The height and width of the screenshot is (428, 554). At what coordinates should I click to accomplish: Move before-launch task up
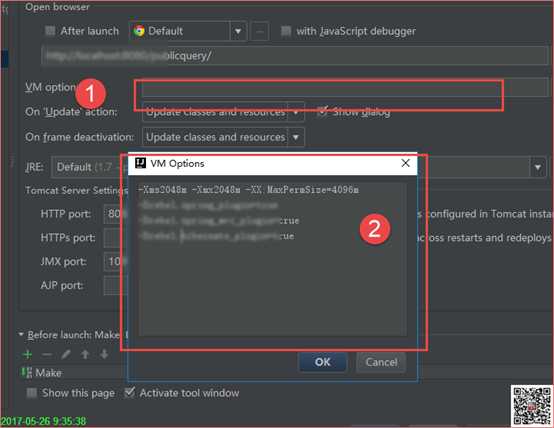[85, 354]
